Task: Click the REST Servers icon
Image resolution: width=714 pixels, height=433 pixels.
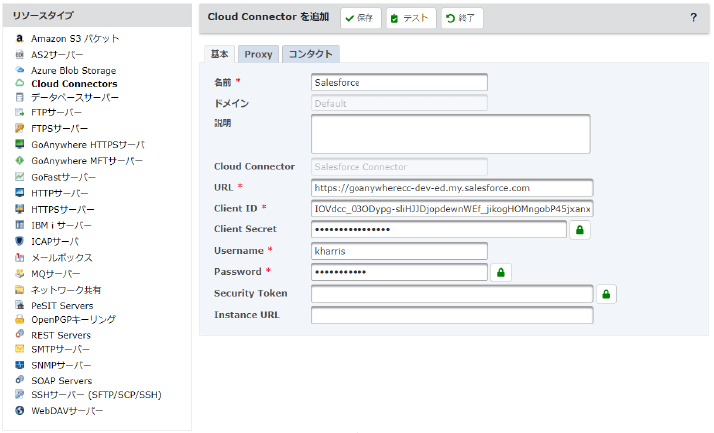Action: [x=20, y=334]
